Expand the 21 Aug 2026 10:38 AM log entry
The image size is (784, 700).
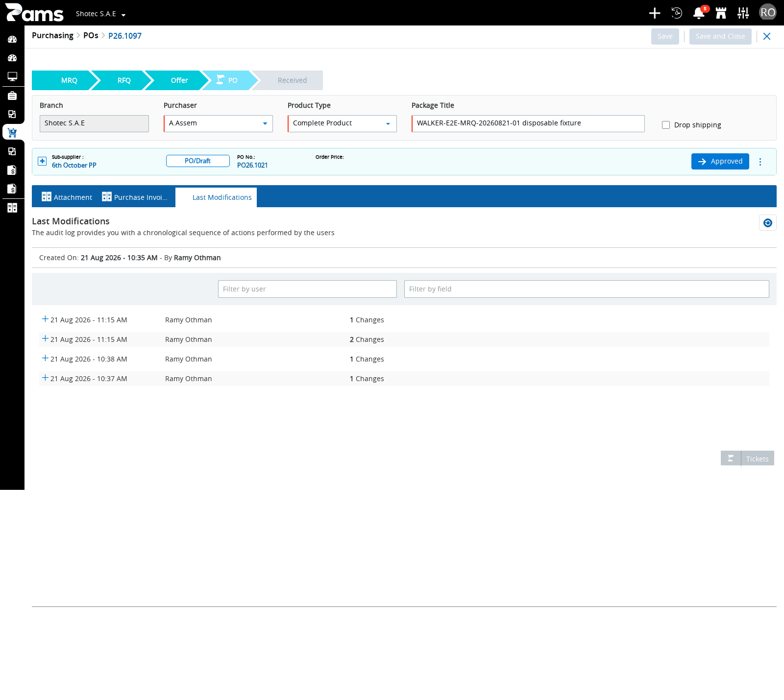(x=45, y=358)
